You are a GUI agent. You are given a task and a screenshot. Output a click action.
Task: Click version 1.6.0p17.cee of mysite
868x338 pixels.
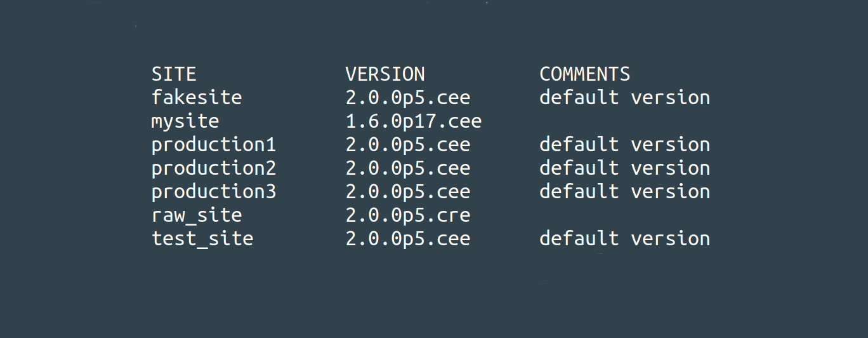click(414, 122)
